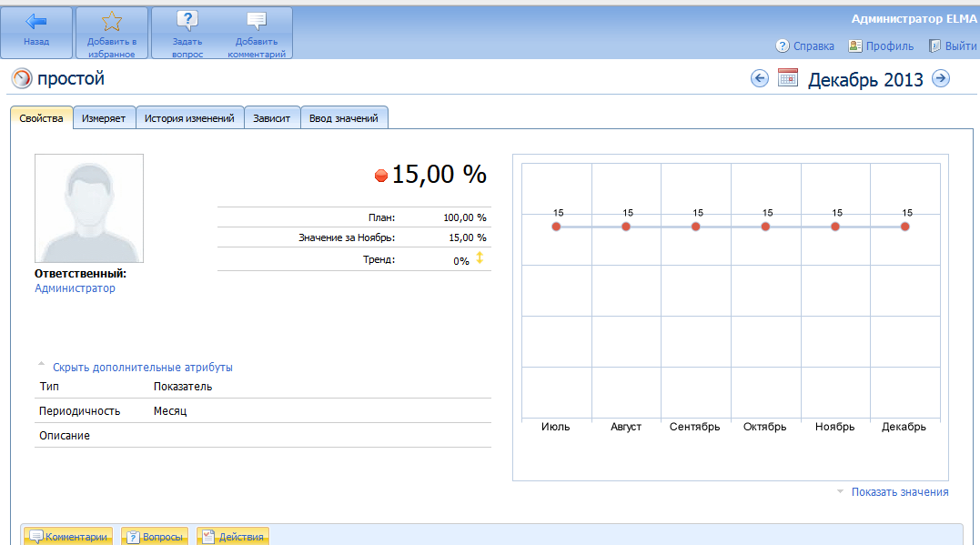Screen dimensions: 980x545
Task: Open the Вопросы bottom panel button
Action: point(156,537)
